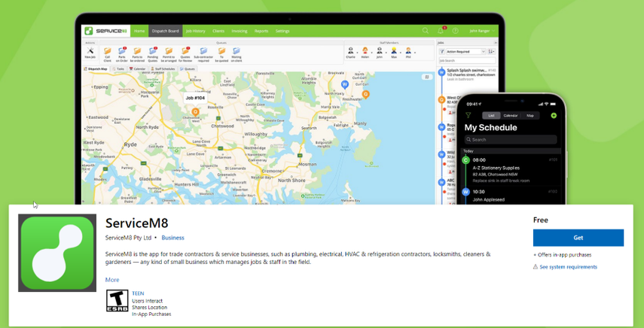The height and width of the screenshot is (328, 644).
Task: Switch to the Queues sub-tab
Action: pyautogui.click(x=188, y=69)
